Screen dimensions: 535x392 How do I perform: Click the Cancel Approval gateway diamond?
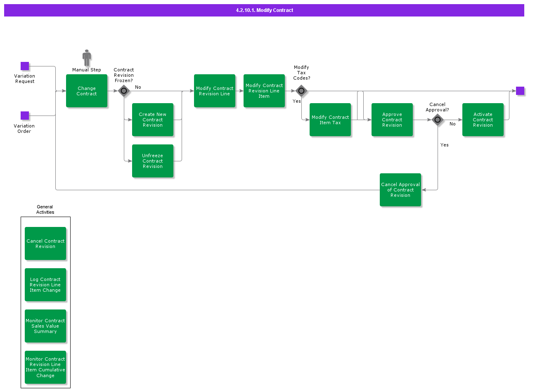(x=438, y=120)
